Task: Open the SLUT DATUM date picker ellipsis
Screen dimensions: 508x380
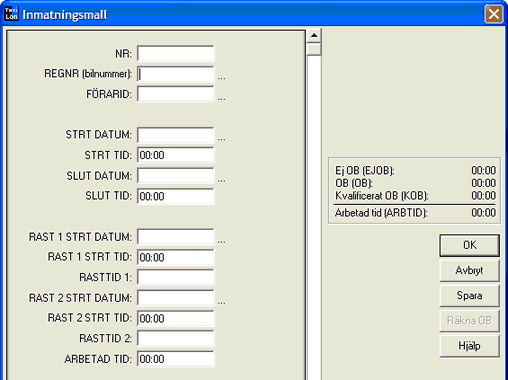Action: [221, 180]
